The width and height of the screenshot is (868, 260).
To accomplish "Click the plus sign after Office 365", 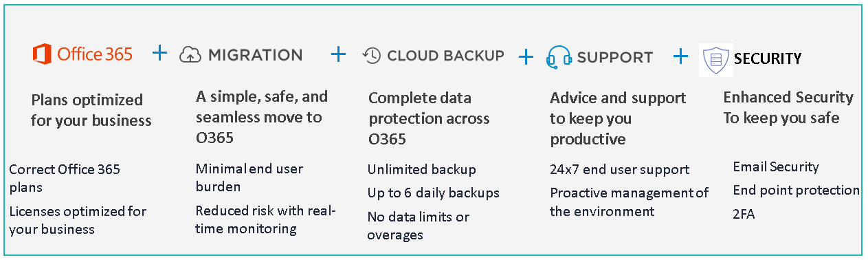I will coord(159,53).
